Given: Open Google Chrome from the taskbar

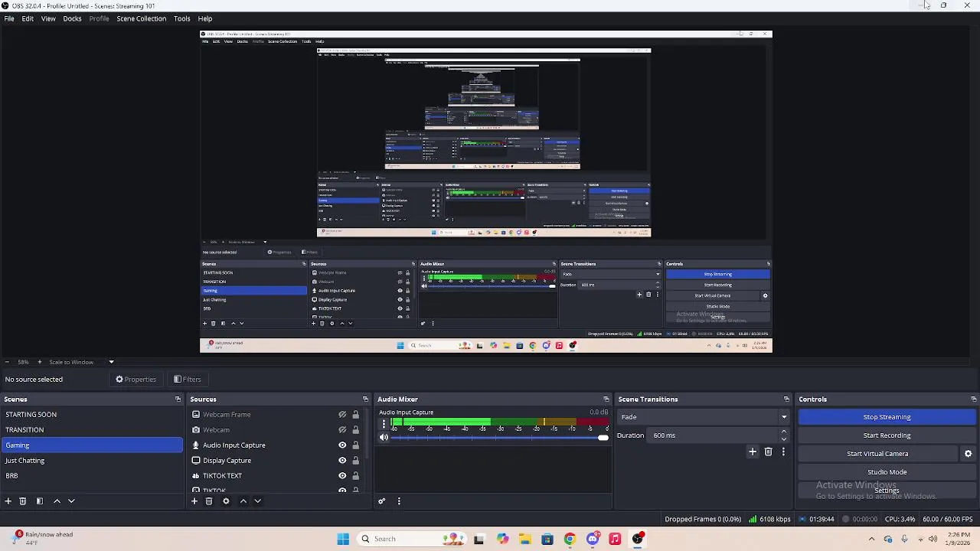Looking at the screenshot, I should 570,539.
